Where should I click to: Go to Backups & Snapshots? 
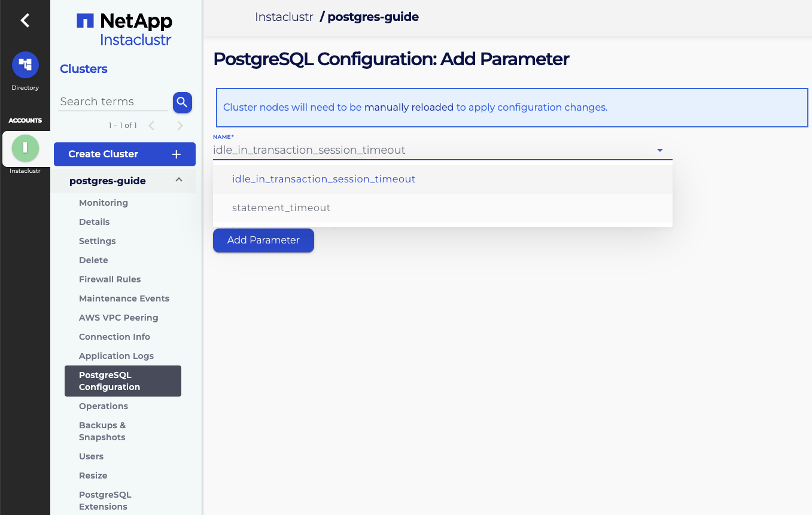(102, 431)
